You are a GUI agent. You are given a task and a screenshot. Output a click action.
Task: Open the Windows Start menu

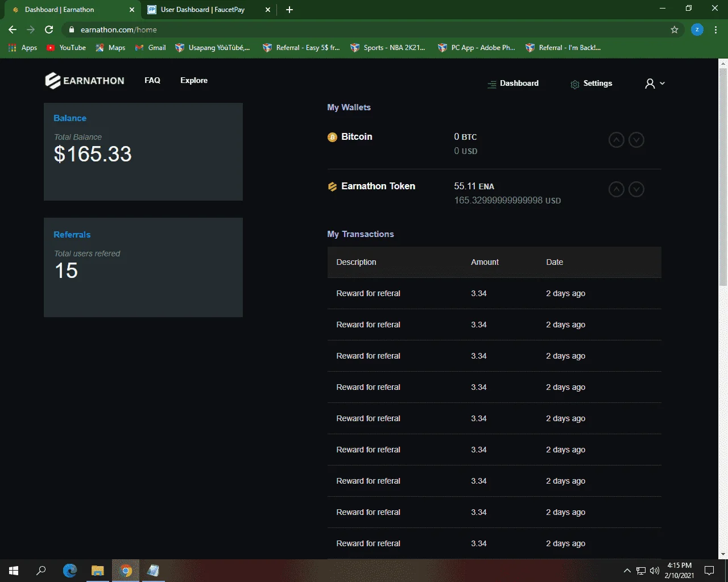point(14,571)
